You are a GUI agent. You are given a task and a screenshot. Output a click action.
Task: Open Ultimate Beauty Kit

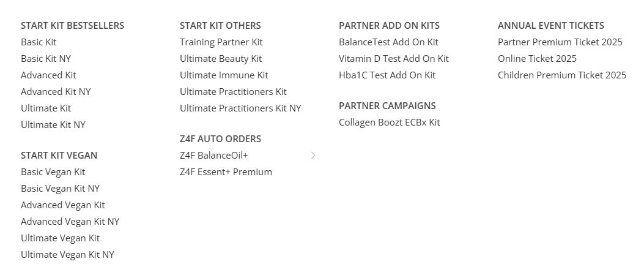pyautogui.click(x=221, y=59)
